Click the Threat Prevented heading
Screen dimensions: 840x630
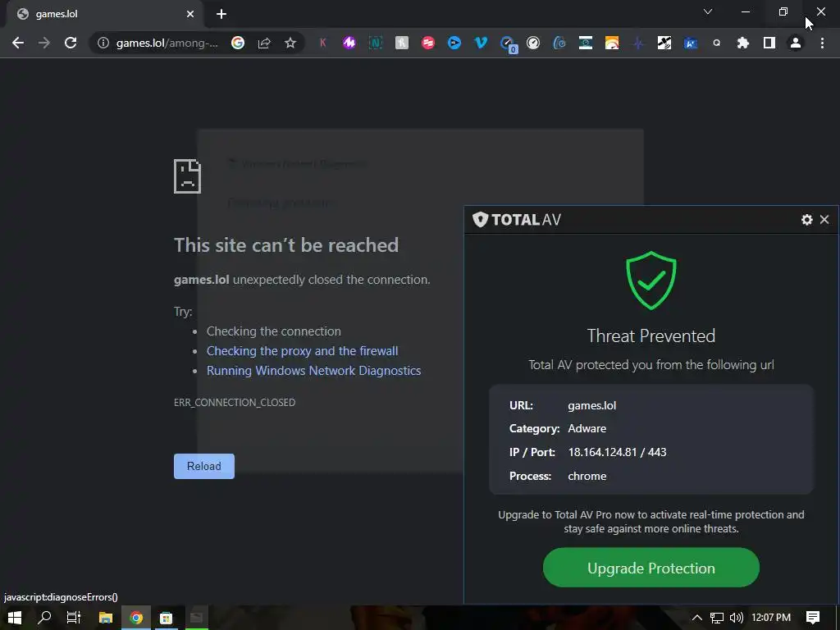tap(651, 336)
